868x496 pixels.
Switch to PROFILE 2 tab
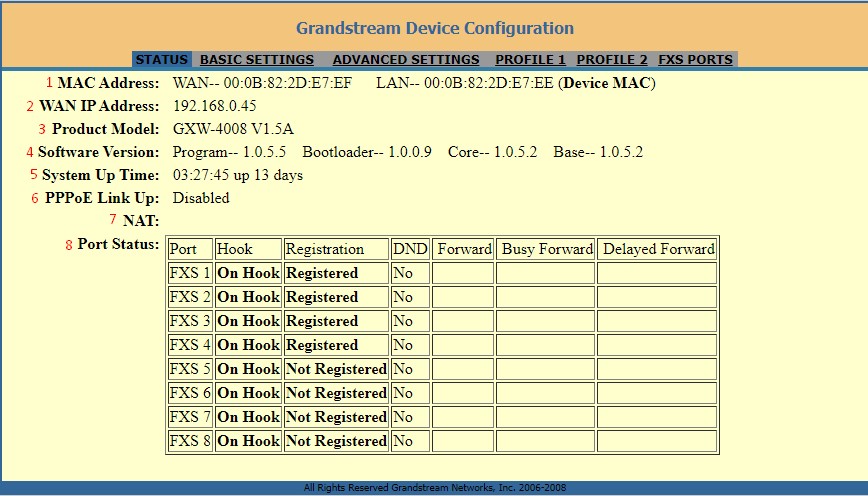pos(612,60)
